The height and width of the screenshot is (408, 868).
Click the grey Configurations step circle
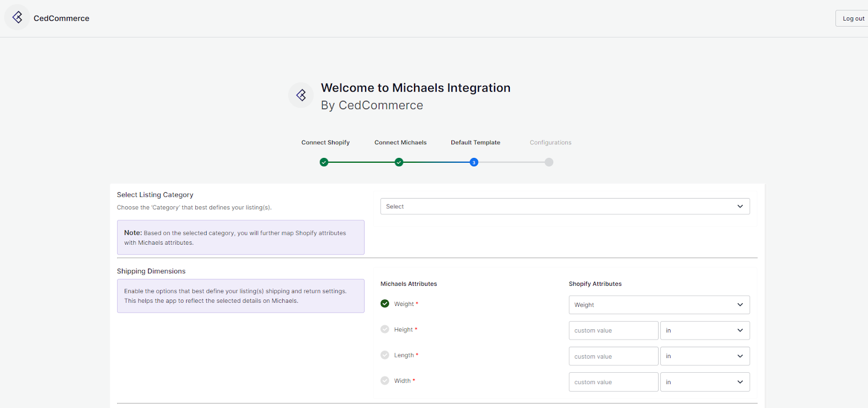(x=549, y=162)
